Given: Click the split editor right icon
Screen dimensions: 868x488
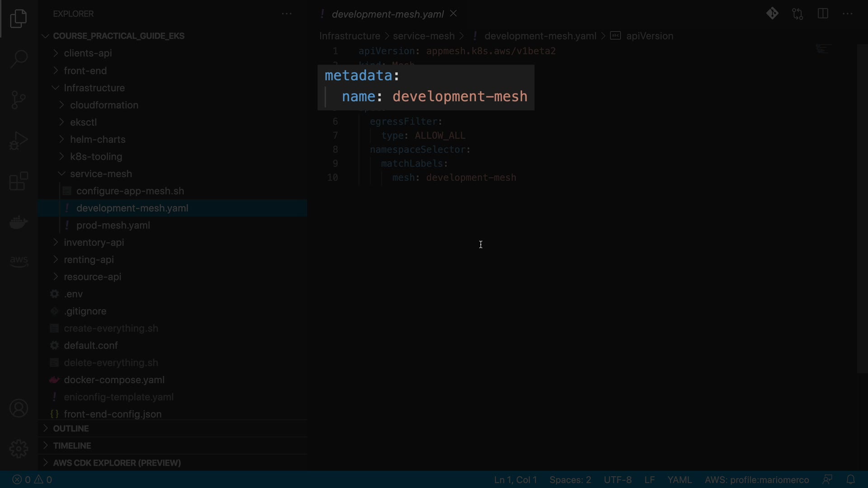Looking at the screenshot, I should (x=823, y=14).
